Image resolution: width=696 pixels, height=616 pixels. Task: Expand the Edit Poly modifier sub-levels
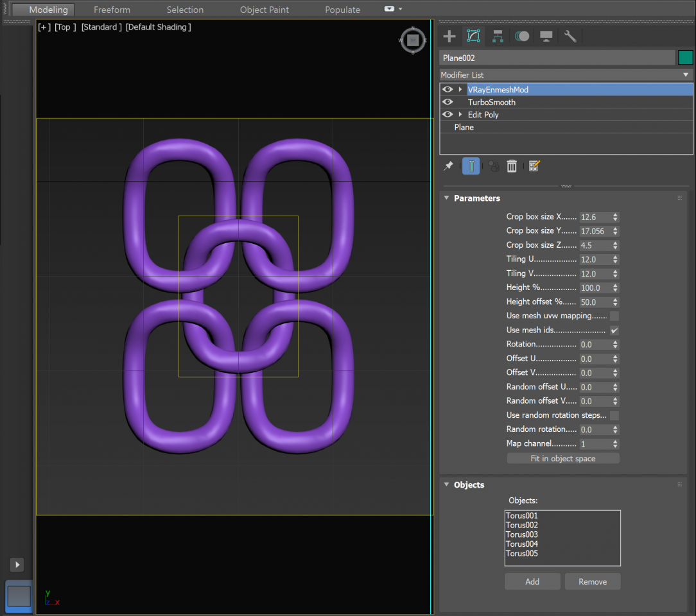click(x=460, y=115)
